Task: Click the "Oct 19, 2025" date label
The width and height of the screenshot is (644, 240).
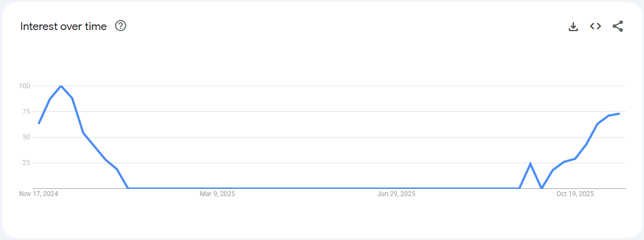Action: coord(575,194)
